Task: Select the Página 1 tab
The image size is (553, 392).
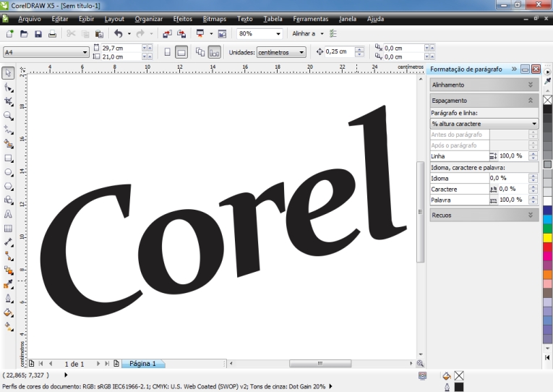Action: [x=143, y=364]
